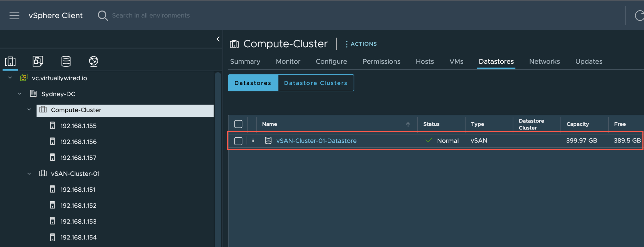Sort by the Datastore Cluster column header
The width and height of the screenshot is (644, 247).
tap(531, 124)
